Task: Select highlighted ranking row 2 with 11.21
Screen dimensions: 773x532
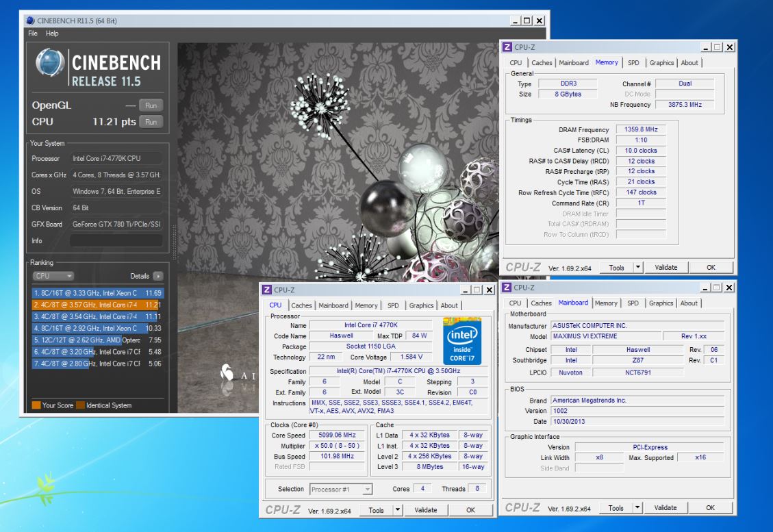Action: click(98, 305)
